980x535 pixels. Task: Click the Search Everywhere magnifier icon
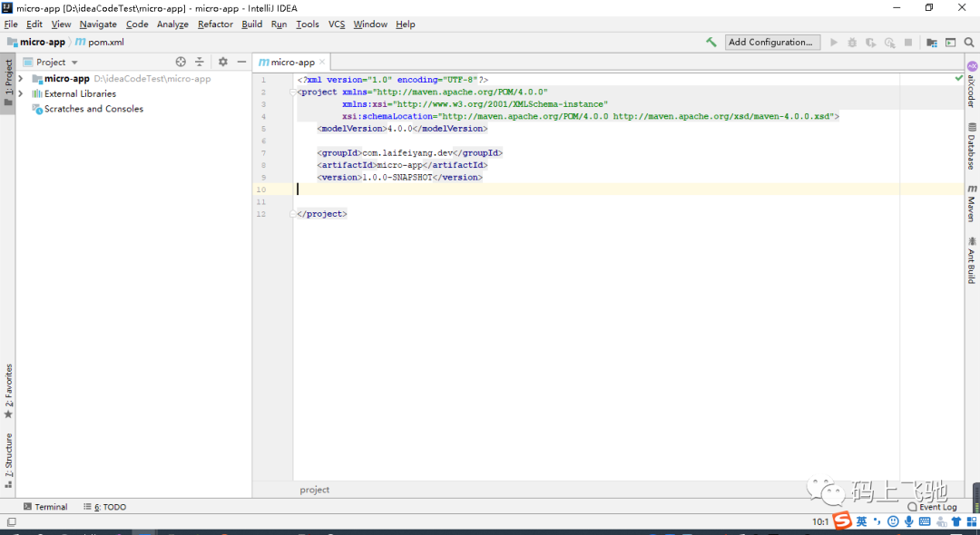[969, 43]
